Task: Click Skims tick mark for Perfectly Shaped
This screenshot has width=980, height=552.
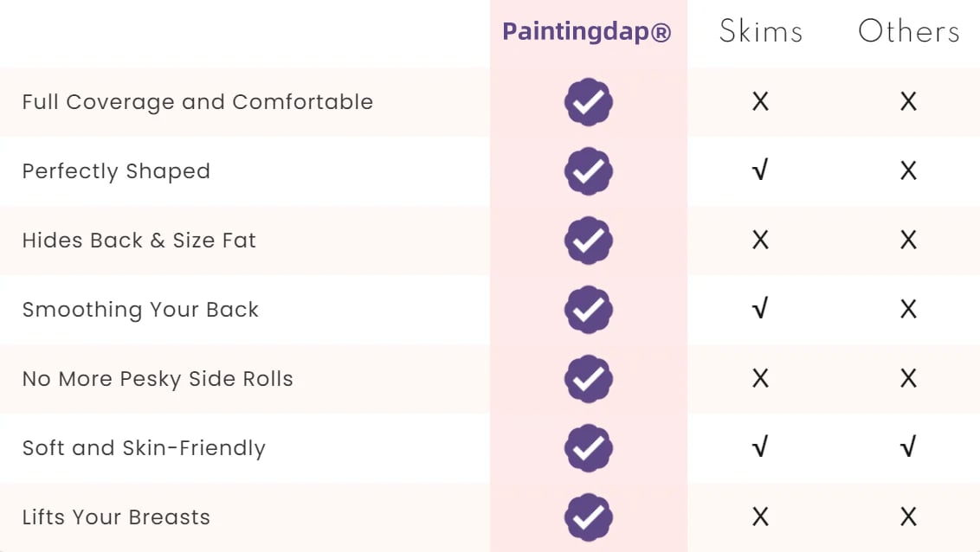Action: point(760,170)
